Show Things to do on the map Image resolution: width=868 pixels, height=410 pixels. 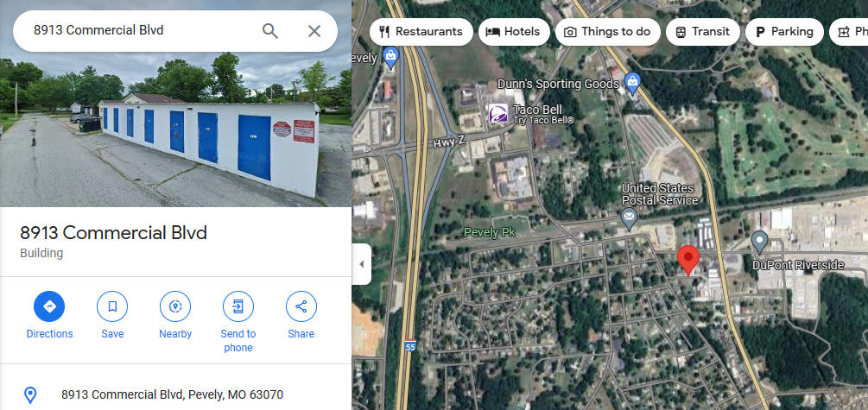(x=608, y=32)
